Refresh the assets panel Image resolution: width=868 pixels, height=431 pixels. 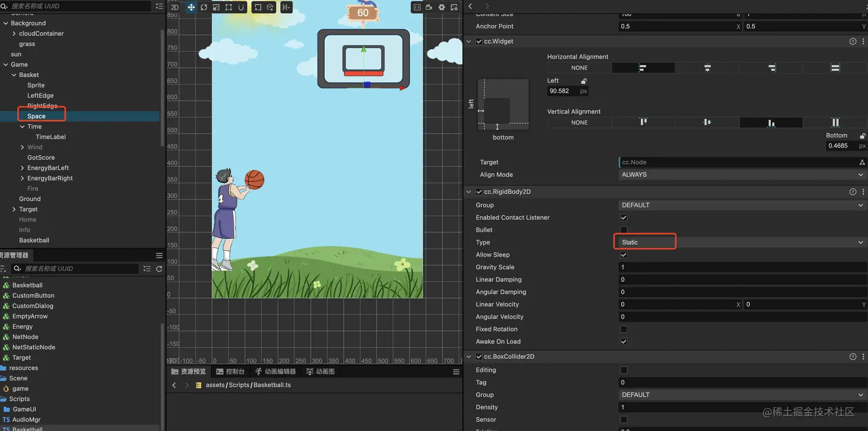tap(159, 269)
